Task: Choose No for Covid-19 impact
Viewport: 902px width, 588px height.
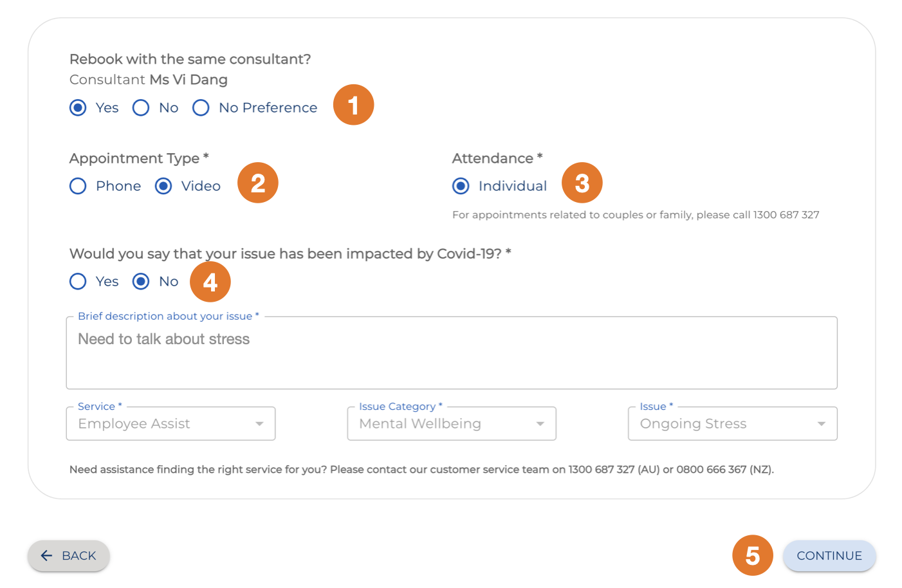Action: [x=141, y=282]
